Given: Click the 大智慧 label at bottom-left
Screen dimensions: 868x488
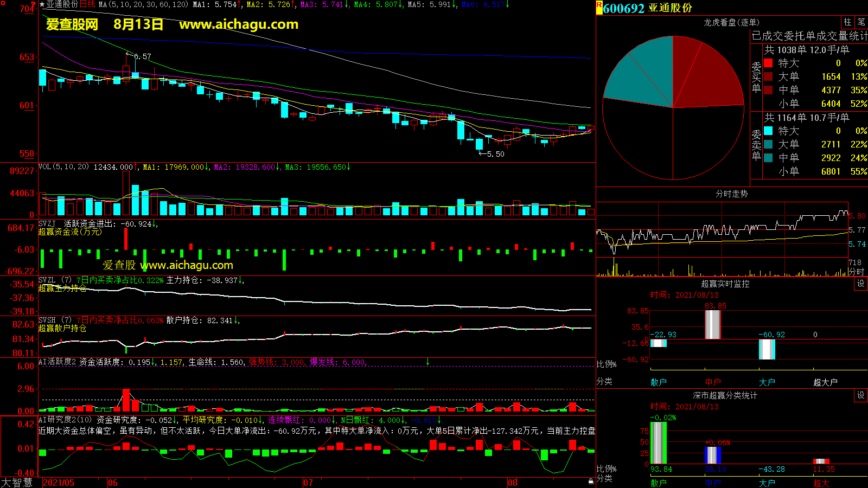Looking at the screenshot, I should click(17, 483).
